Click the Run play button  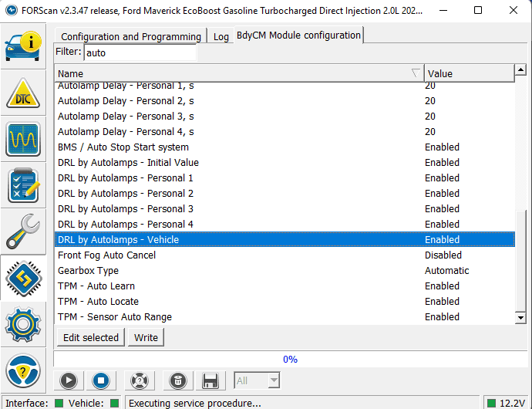[x=69, y=380]
